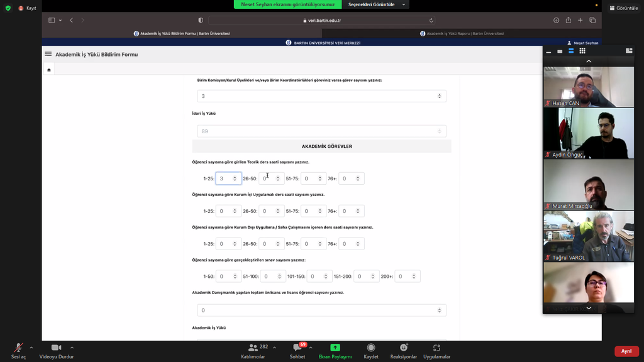Image resolution: width=644 pixels, height=362 pixels.
Task: Click the İdari İş Yükü field showing 89
Action: [x=321, y=131]
